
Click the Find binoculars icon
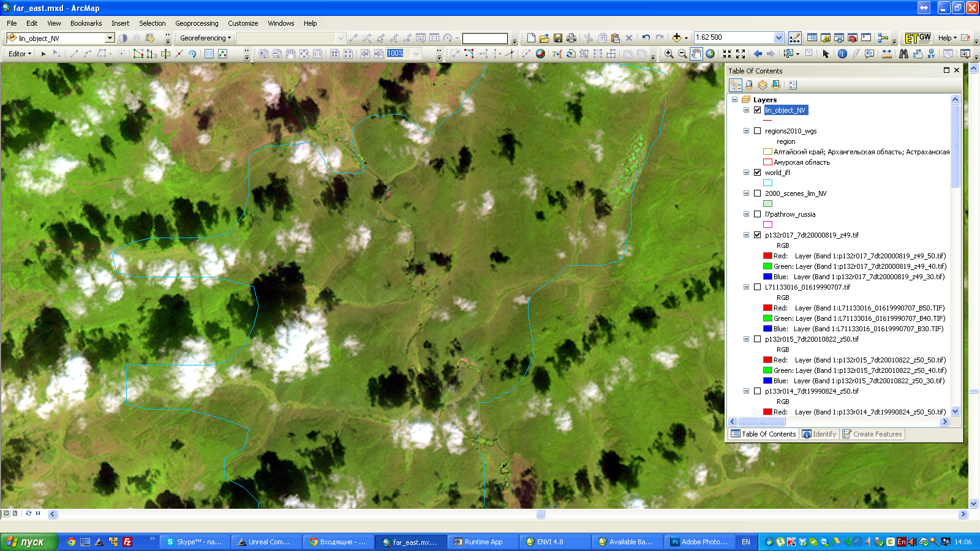903,54
